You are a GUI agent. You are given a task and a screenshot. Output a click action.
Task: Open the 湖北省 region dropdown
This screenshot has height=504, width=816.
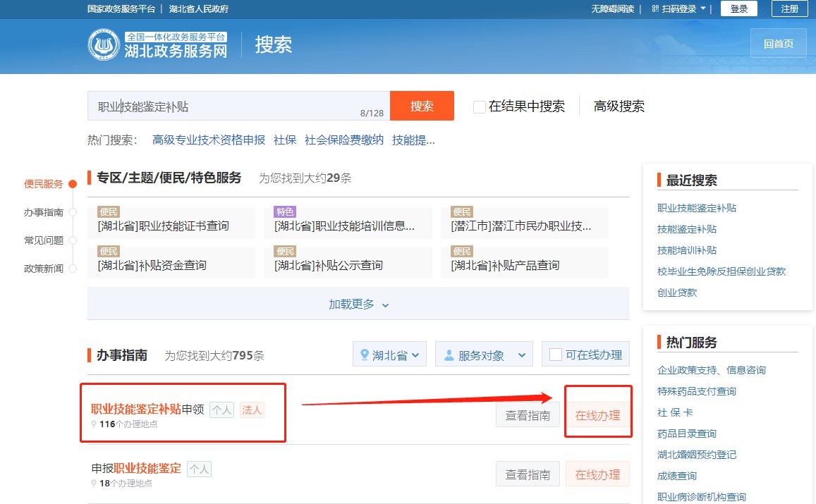coord(389,355)
